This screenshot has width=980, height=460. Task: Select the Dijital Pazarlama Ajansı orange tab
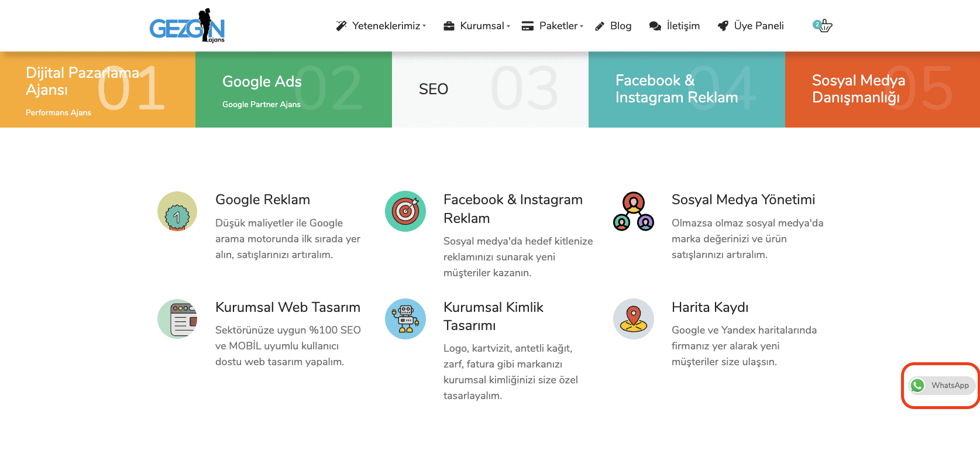pyautogui.click(x=98, y=90)
